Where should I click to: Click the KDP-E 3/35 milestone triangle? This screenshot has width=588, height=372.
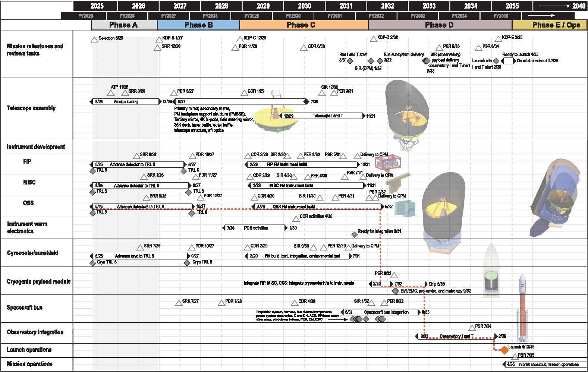pyautogui.click(x=498, y=39)
